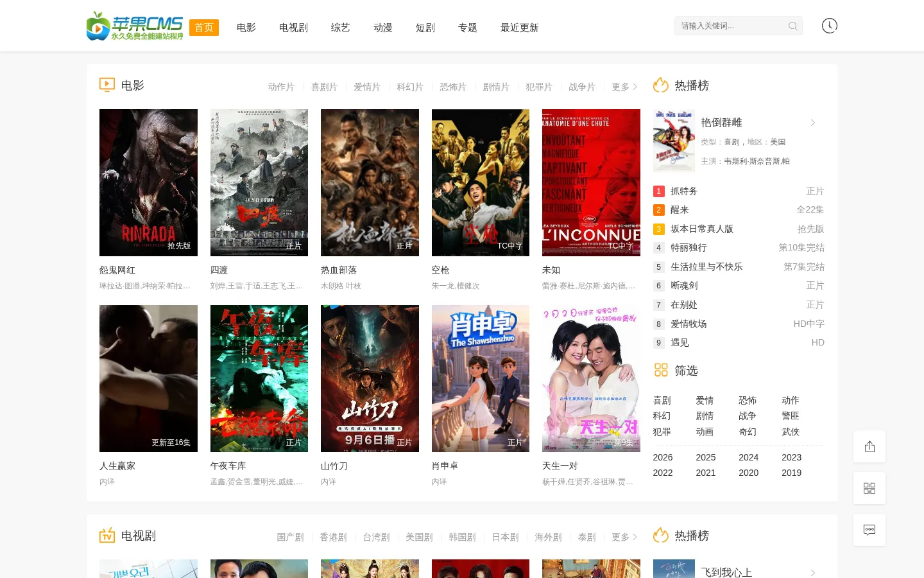Click the 电影 section play icon
The height and width of the screenshot is (578, 924).
pyautogui.click(x=107, y=85)
